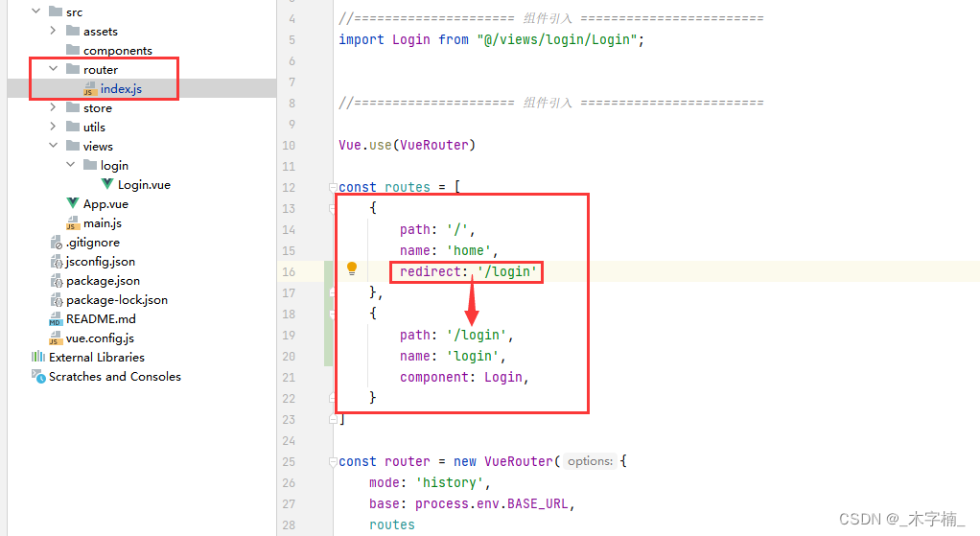Click the .gitignore file icon
980x536 pixels.
pos(57,242)
